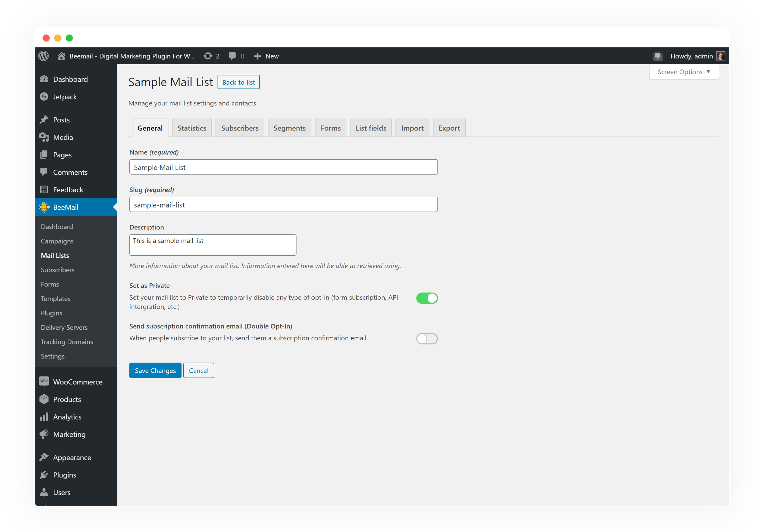The width and height of the screenshot is (764, 532).
Task: Click into the Slug input field
Action: pyautogui.click(x=283, y=204)
